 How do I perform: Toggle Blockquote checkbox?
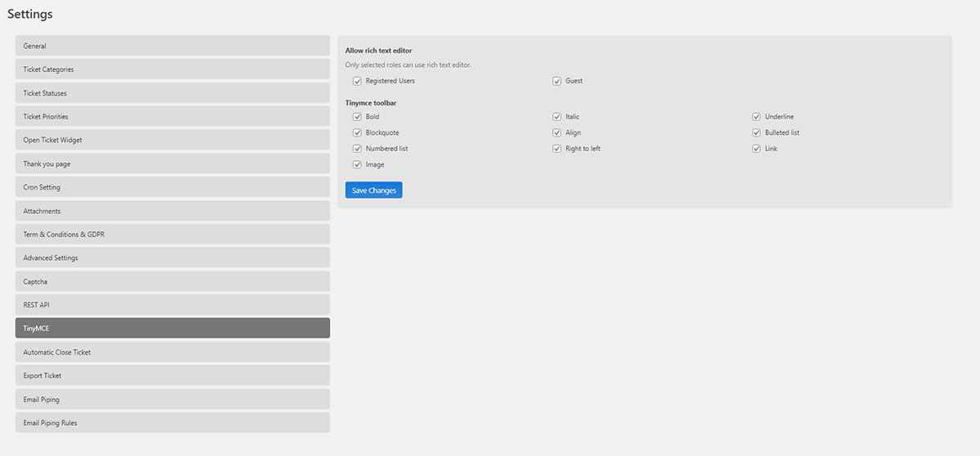click(x=357, y=132)
